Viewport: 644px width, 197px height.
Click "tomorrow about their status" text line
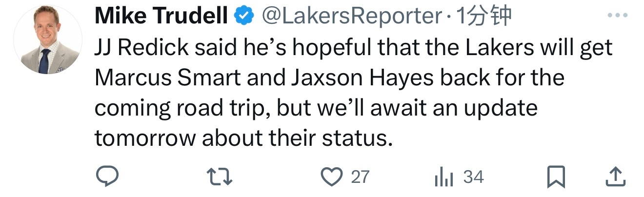[x=243, y=138]
